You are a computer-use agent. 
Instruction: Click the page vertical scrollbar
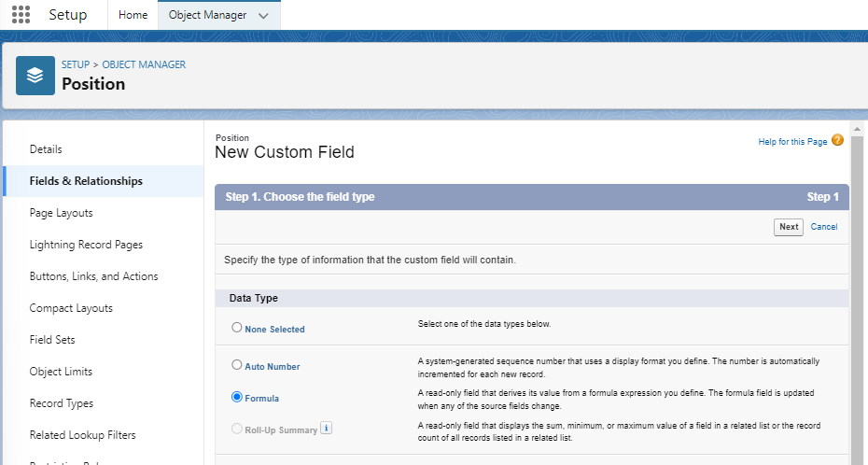click(x=859, y=299)
